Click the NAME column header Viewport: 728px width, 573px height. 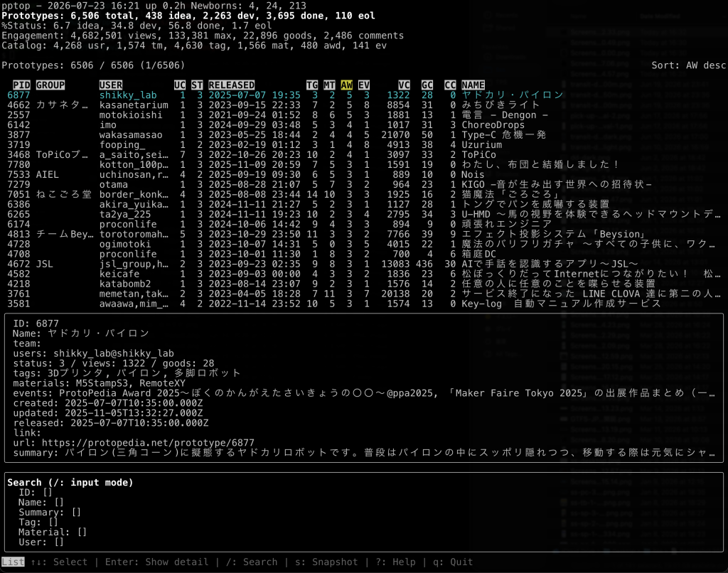click(473, 85)
